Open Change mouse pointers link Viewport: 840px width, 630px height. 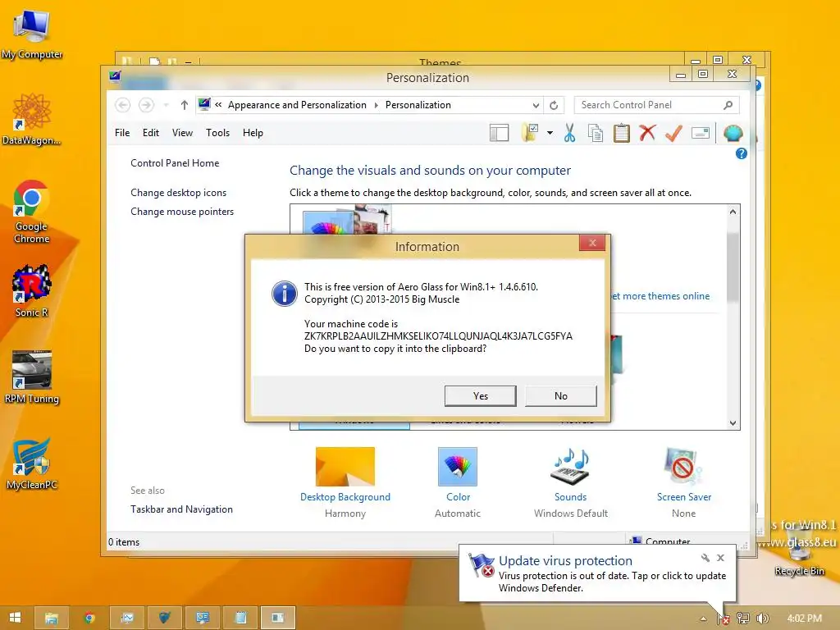[x=182, y=212]
